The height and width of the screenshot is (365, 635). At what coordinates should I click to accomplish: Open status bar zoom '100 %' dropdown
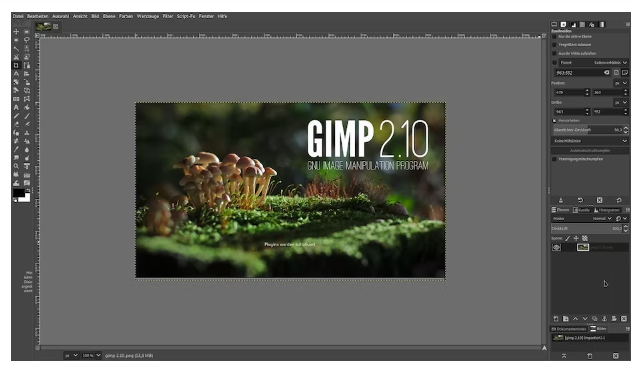[91, 356]
